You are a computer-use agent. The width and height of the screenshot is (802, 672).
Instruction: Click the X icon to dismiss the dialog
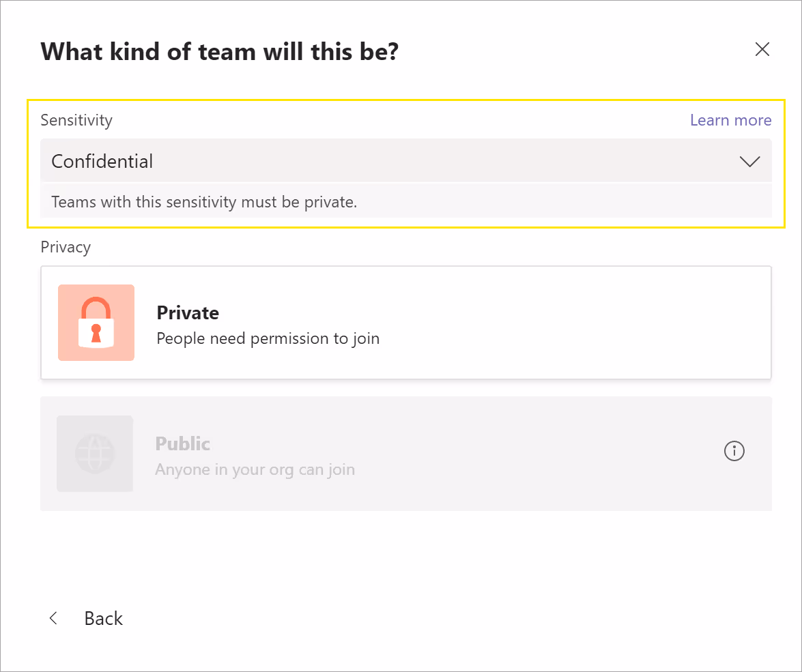(762, 49)
